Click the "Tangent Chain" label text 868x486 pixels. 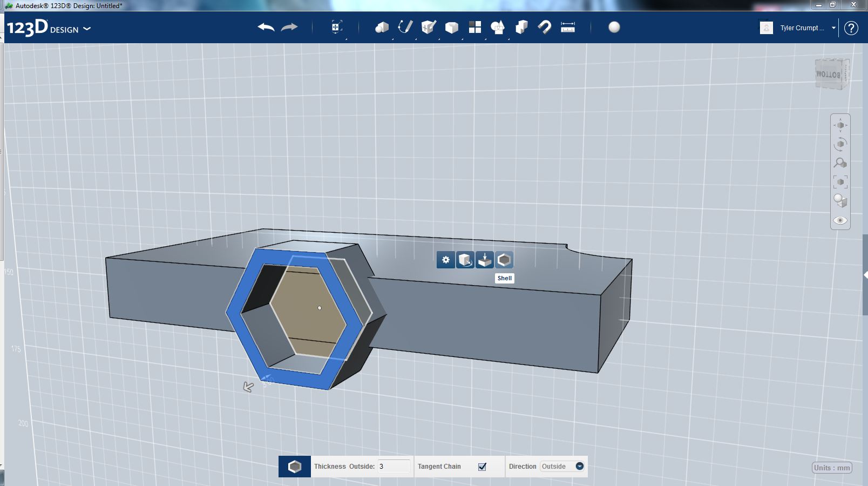439,467
